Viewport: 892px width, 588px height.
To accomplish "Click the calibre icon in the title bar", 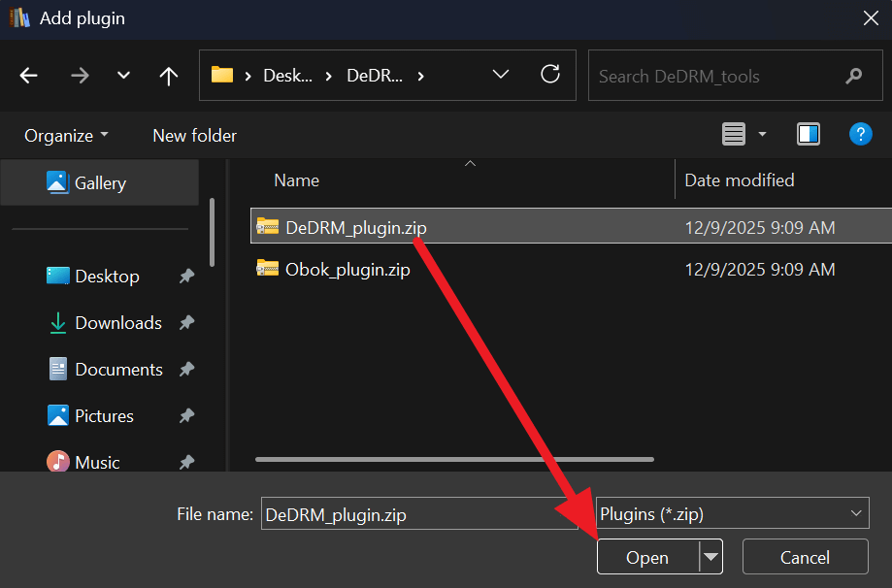I will [17, 17].
